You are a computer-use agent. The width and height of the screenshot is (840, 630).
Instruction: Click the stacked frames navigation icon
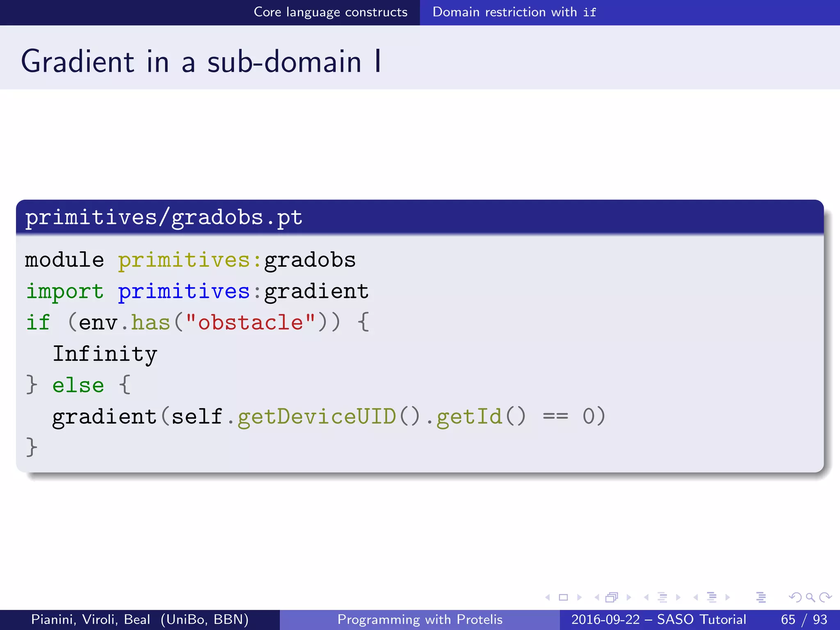tap(612, 597)
